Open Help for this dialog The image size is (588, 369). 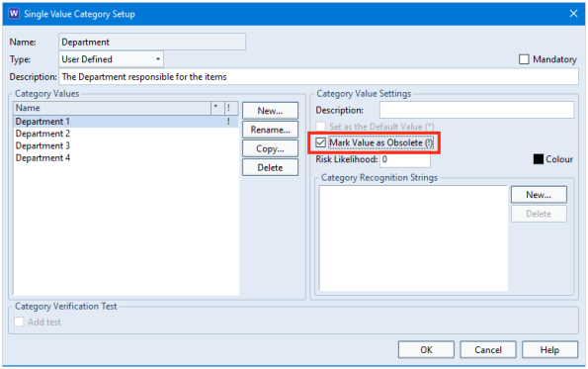click(x=549, y=350)
